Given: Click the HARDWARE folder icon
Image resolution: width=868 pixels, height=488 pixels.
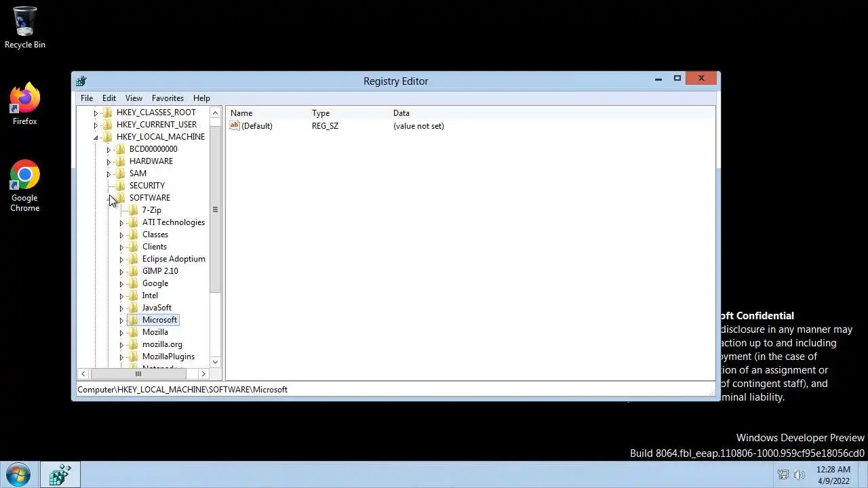Looking at the screenshot, I should [120, 161].
